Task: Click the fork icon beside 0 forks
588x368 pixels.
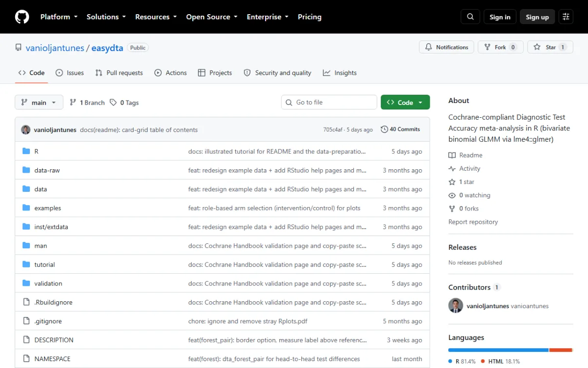Action: pos(452,209)
